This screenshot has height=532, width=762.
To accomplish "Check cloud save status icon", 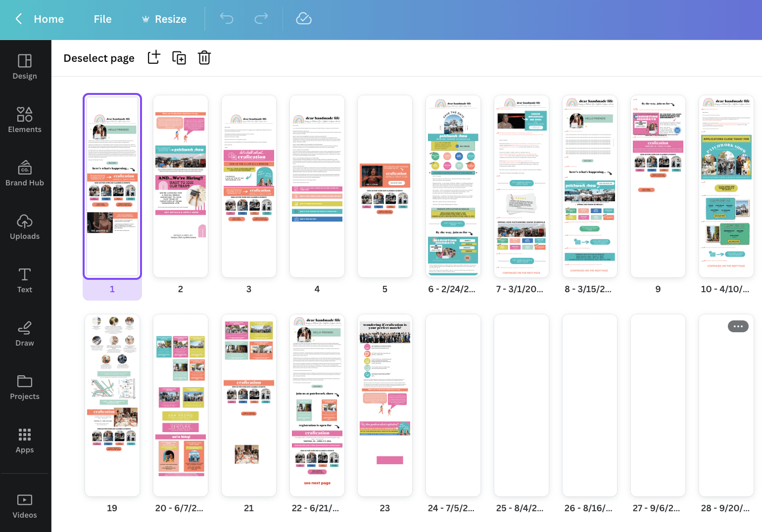I will tap(303, 19).
